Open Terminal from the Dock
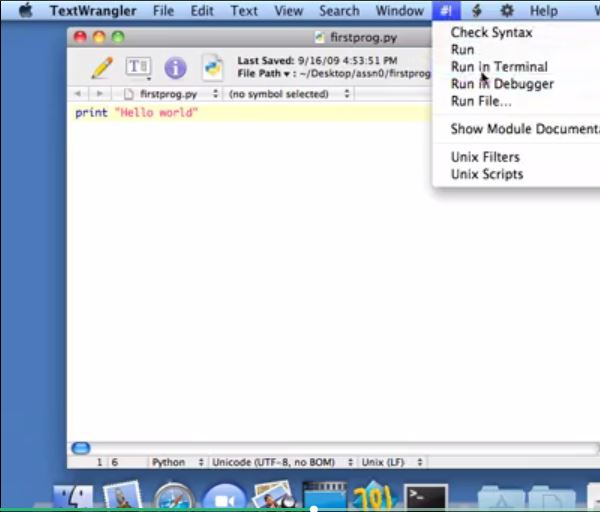This screenshot has height=512, width=600. (426, 497)
